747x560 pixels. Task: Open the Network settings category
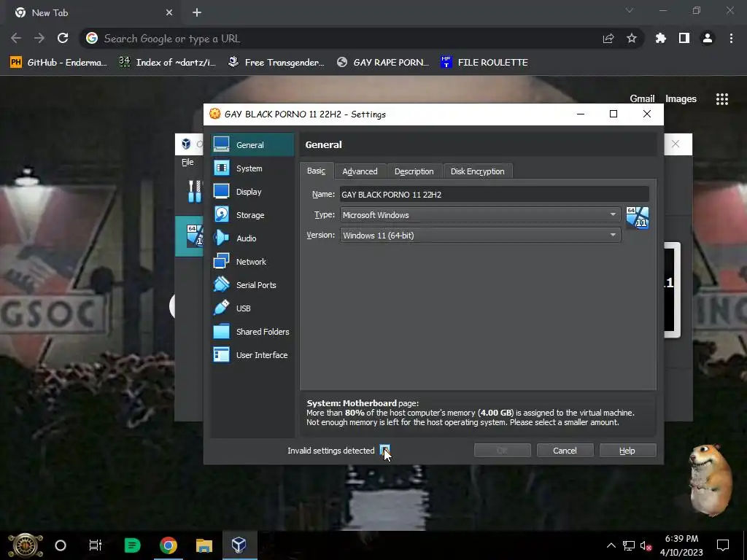click(x=252, y=262)
